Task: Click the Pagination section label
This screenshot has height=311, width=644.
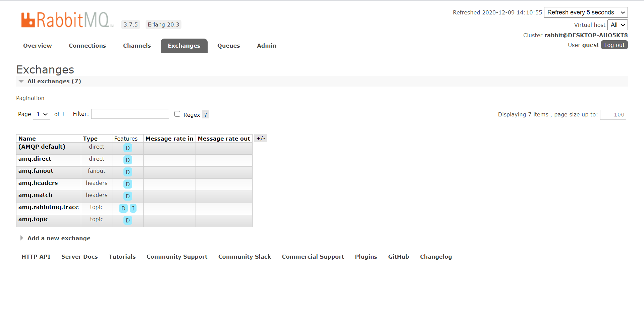Action: tap(30, 98)
